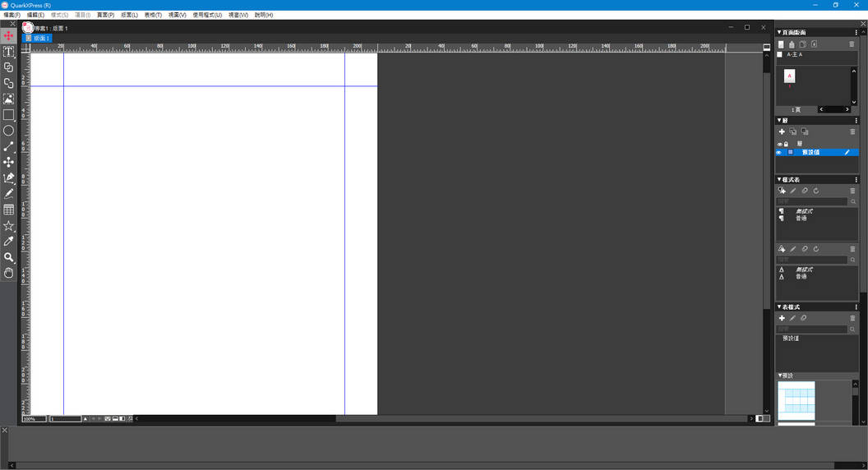The width and height of the screenshot is (868, 470).
Task: Click the zoom percentage field showing 100%
Action: (x=34, y=419)
